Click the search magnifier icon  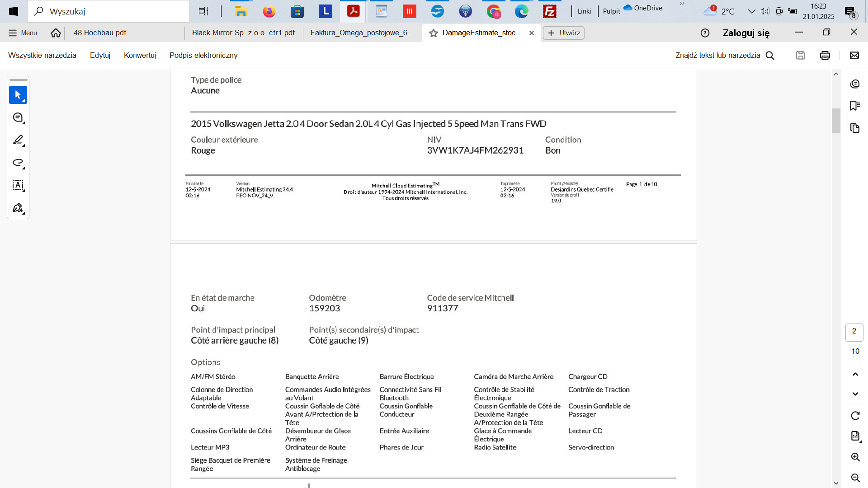point(770,55)
